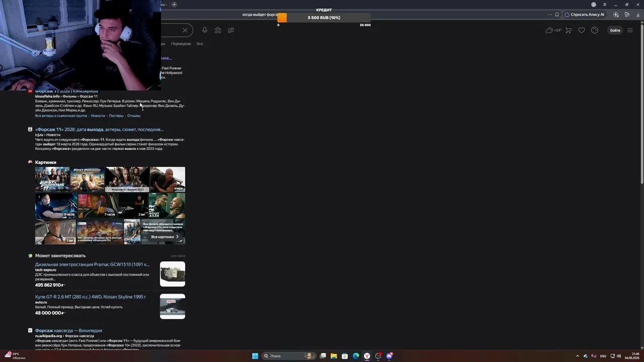Start voice search with the microphone icon
This screenshot has width=644, height=362.
click(205, 30)
